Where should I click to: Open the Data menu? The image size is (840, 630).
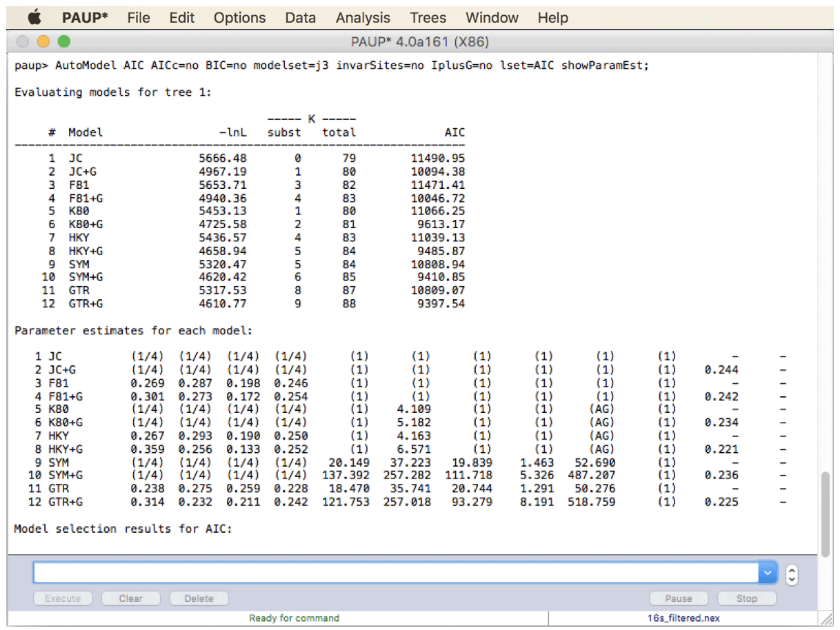point(300,18)
